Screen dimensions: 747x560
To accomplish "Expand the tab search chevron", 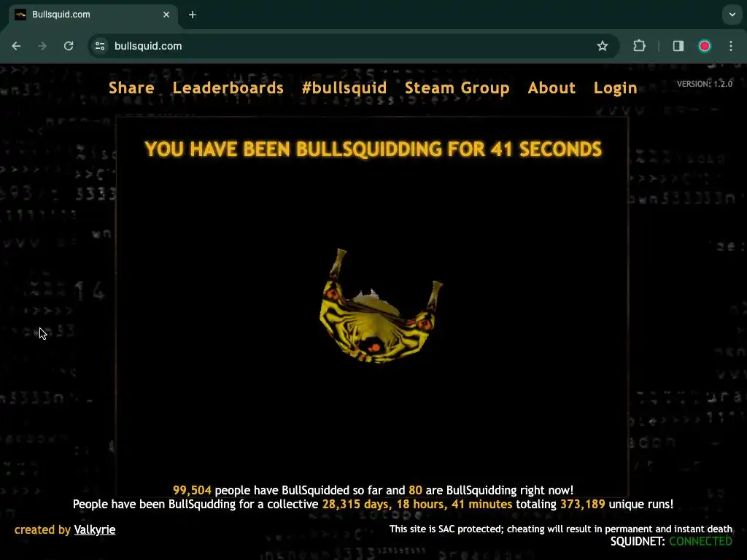I will click(x=732, y=15).
